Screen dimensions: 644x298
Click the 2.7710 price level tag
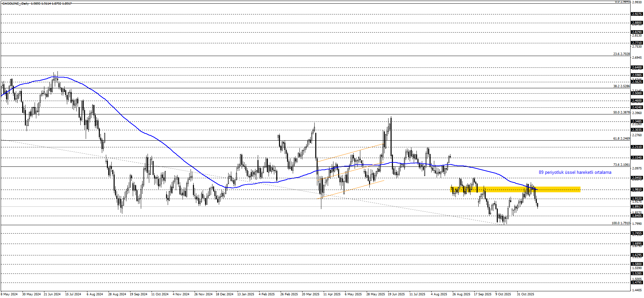coord(637,43)
